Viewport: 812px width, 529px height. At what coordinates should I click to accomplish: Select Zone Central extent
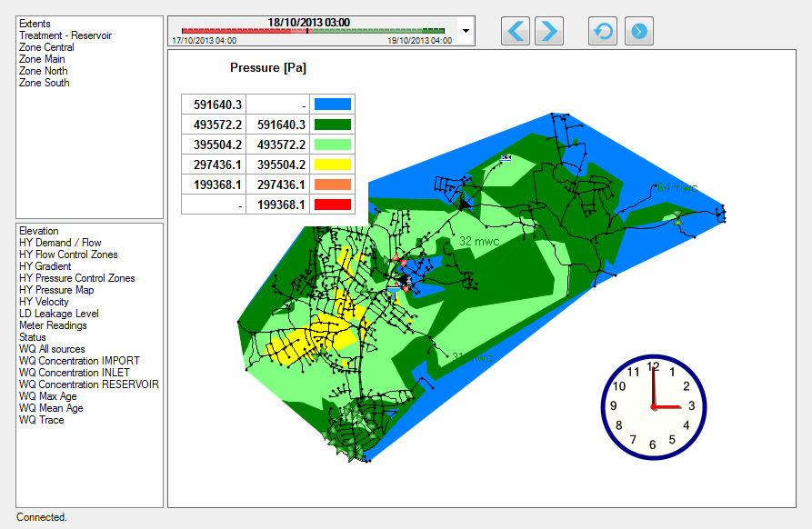[x=46, y=47]
